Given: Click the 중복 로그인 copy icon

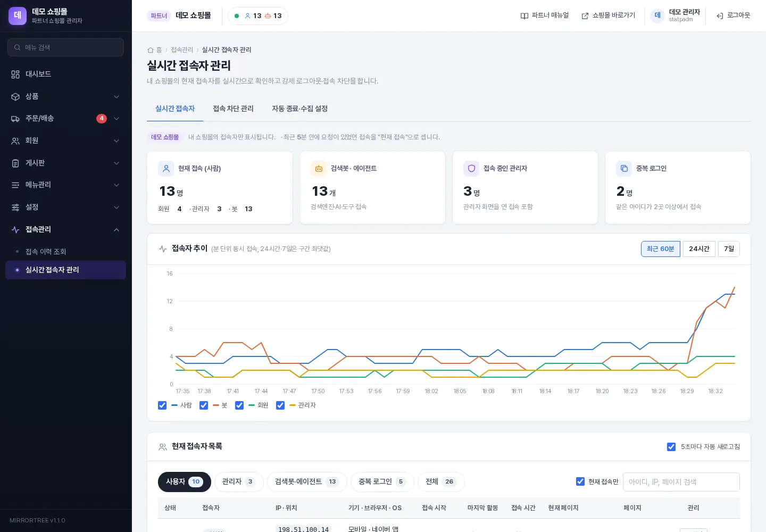Looking at the screenshot, I should tap(624, 169).
